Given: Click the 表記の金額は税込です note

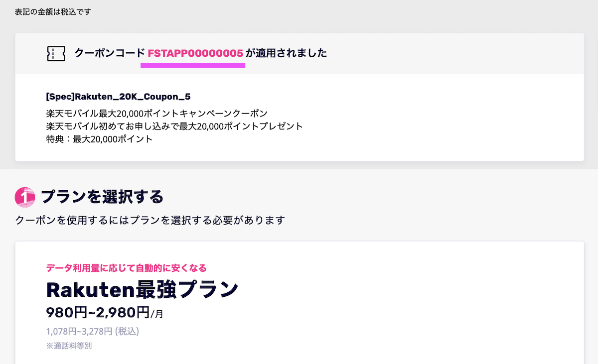Looking at the screenshot, I should (53, 11).
